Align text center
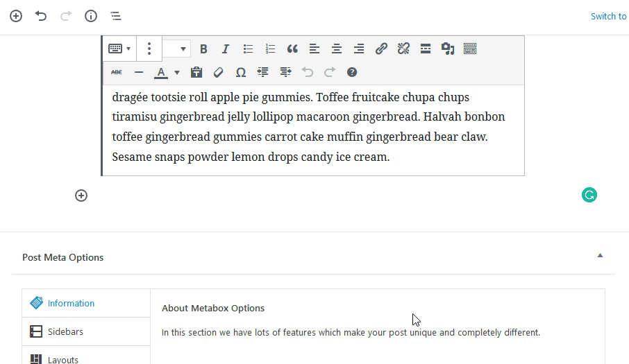Viewport: 629px width, 364px height. tap(337, 49)
